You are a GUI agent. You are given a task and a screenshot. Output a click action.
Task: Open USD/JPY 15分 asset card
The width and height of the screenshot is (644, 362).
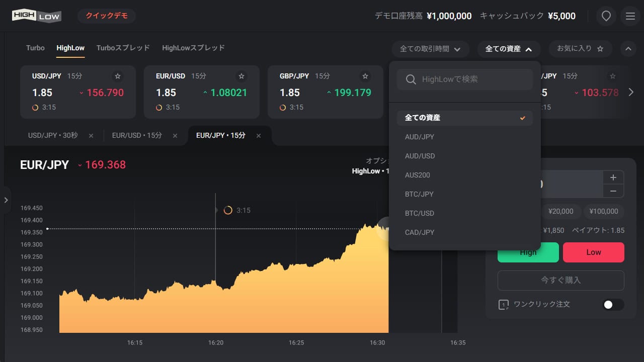[78, 92]
